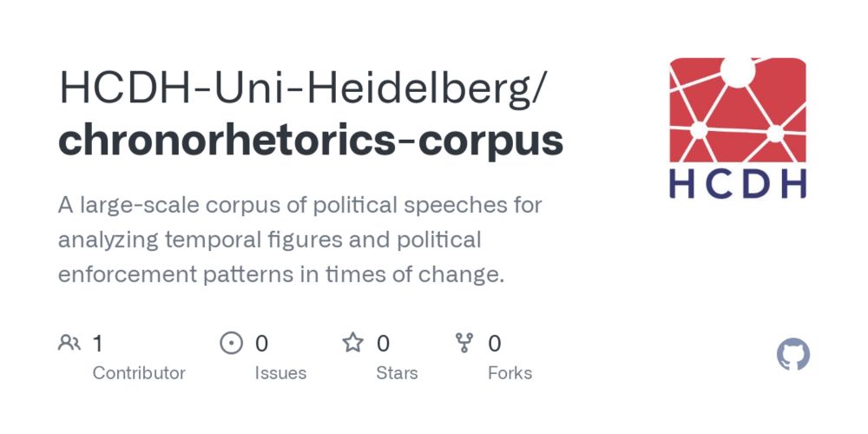868x434 pixels.
Task: Click the issues circle-dot icon
Action: [x=232, y=343]
